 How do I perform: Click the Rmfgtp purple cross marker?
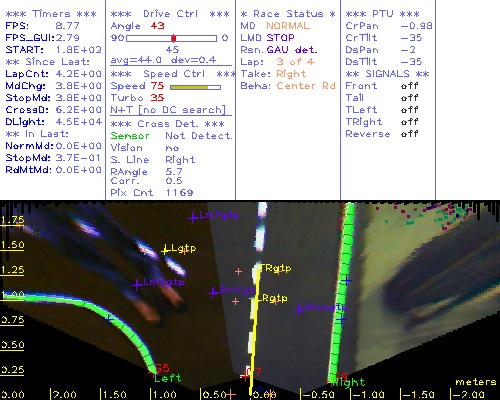click(x=213, y=293)
